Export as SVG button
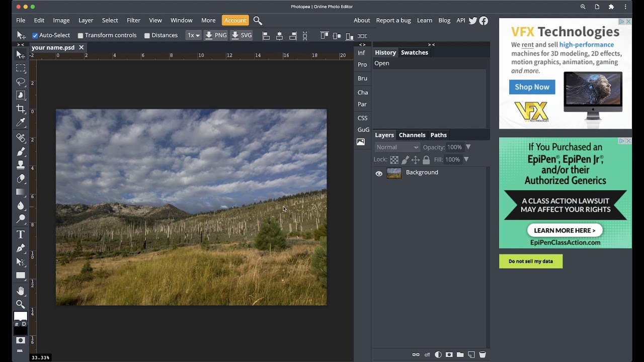This screenshot has height=362, width=644. click(x=241, y=35)
